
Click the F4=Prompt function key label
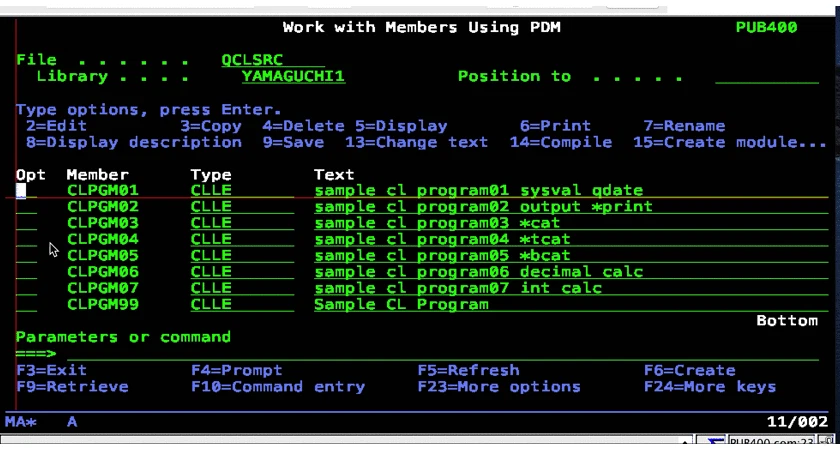pos(237,370)
